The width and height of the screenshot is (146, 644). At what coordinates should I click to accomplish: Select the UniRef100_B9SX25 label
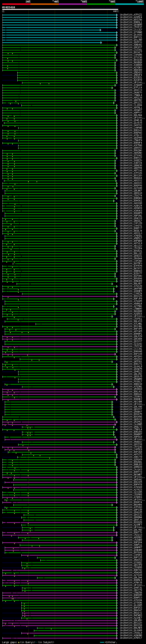coord(131,296)
